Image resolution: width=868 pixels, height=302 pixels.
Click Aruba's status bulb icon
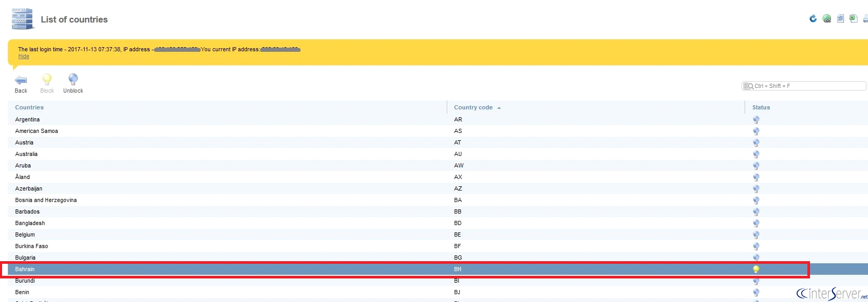756,166
